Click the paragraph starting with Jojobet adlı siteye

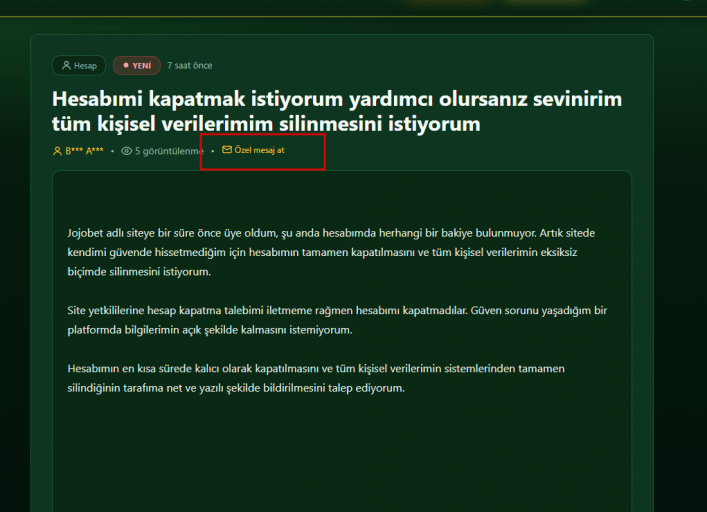331,252
